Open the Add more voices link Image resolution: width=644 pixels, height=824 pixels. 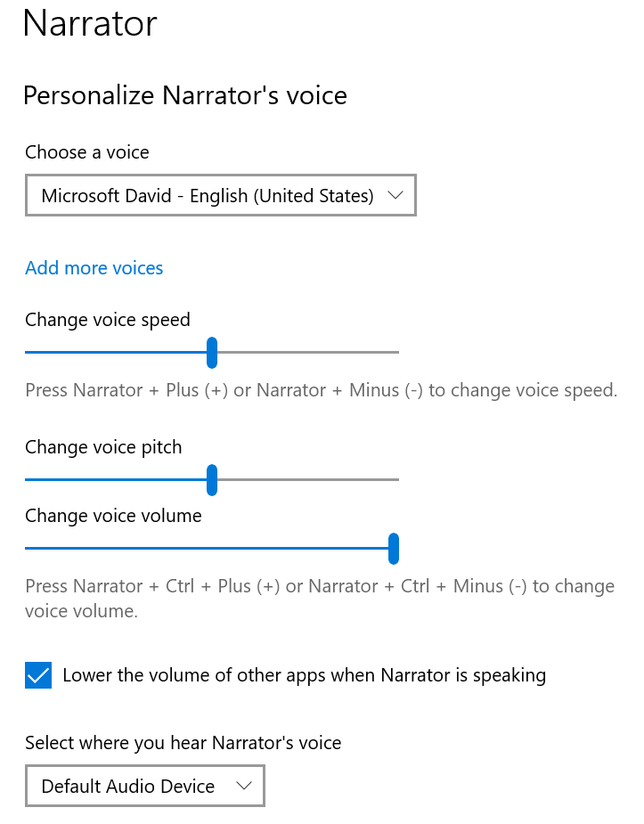click(94, 268)
